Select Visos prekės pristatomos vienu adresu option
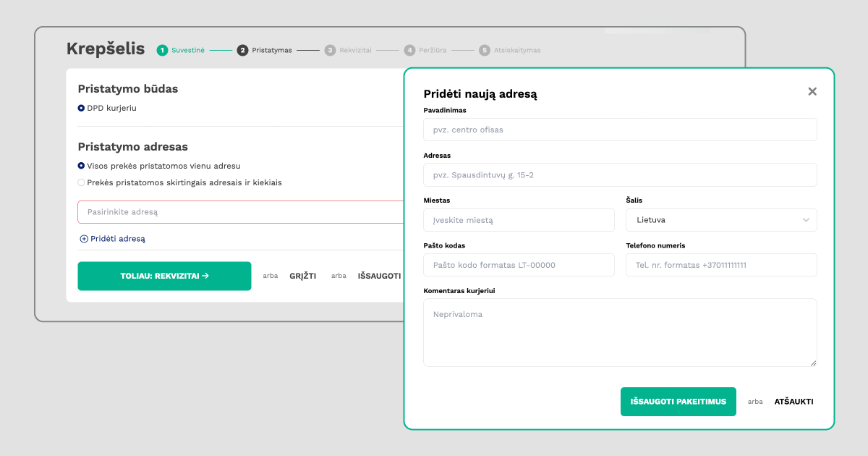This screenshot has width=868, height=456. coord(82,166)
